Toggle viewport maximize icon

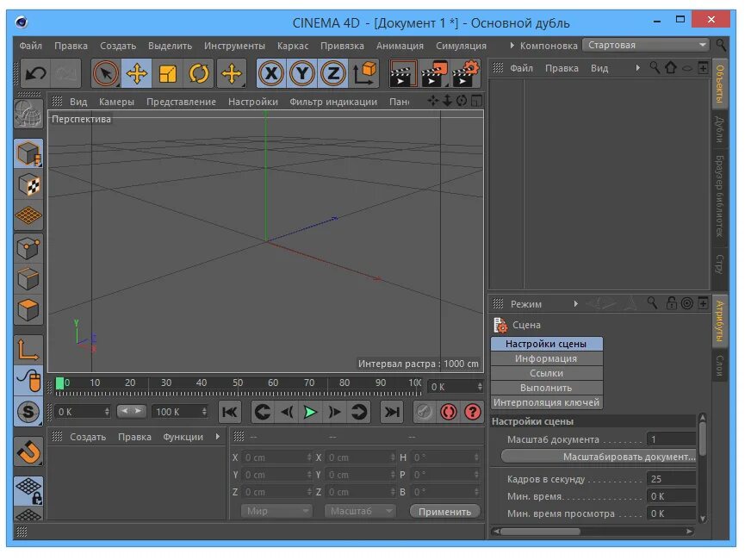pyautogui.click(x=476, y=101)
